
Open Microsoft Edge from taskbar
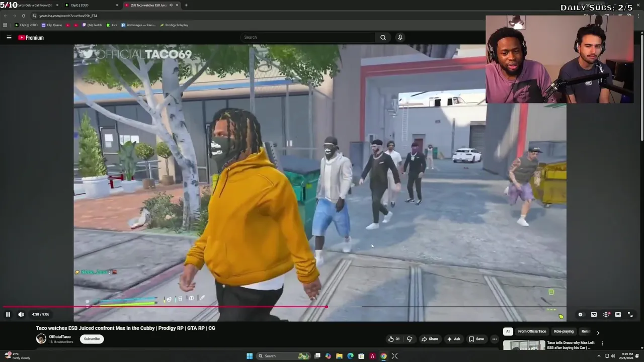coord(350,356)
